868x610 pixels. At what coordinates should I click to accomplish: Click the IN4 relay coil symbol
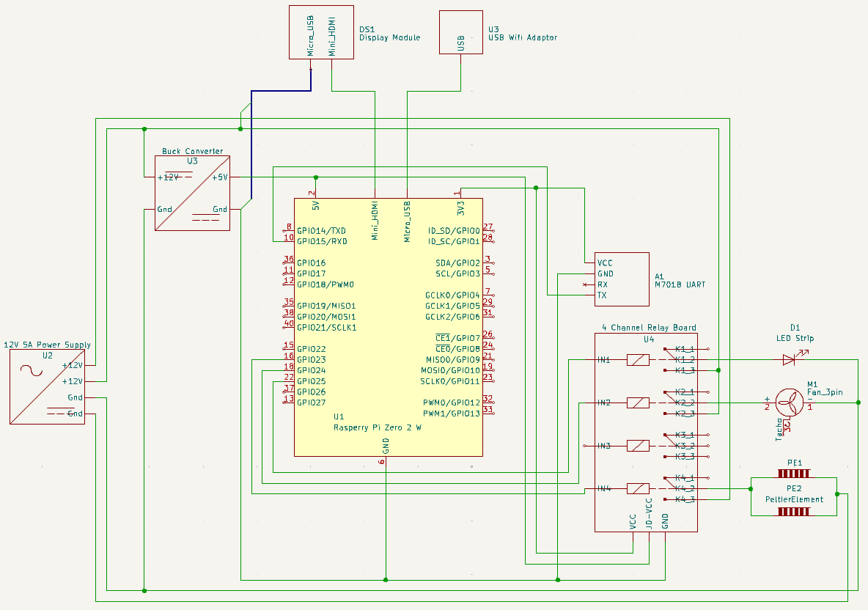click(638, 489)
